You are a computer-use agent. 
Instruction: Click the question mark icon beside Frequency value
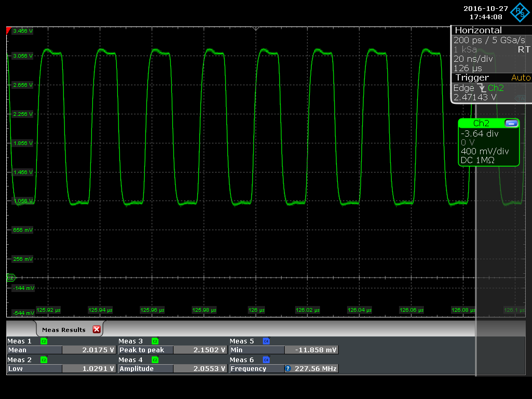288,368
